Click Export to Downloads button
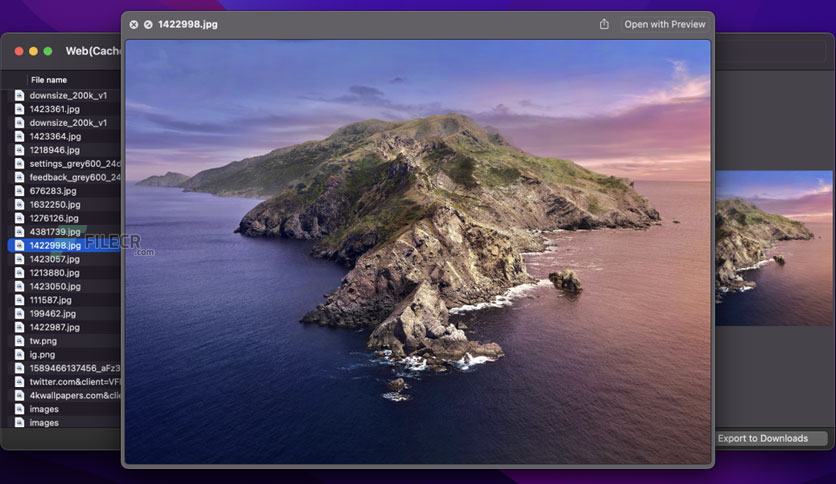The height and width of the screenshot is (484, 836). point(770,438)
